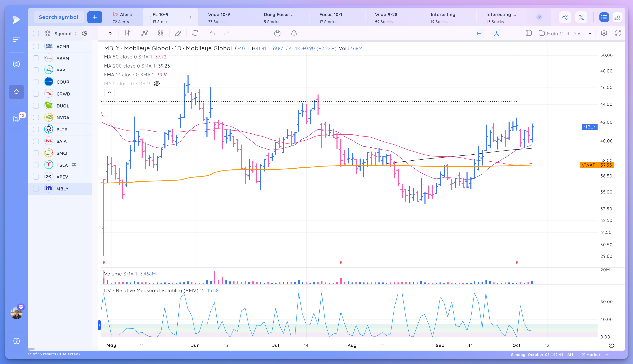Open the D timeframe selector
The height and width of the screenshot is (364, 633).
[x=110, y=34]
